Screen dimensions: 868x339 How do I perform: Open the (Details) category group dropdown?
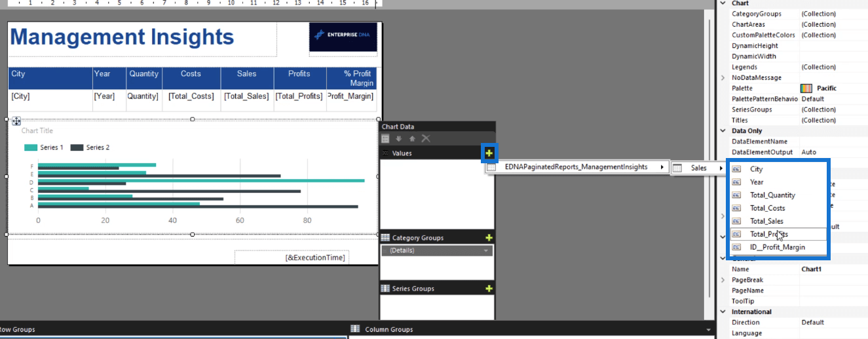point(486,250)
